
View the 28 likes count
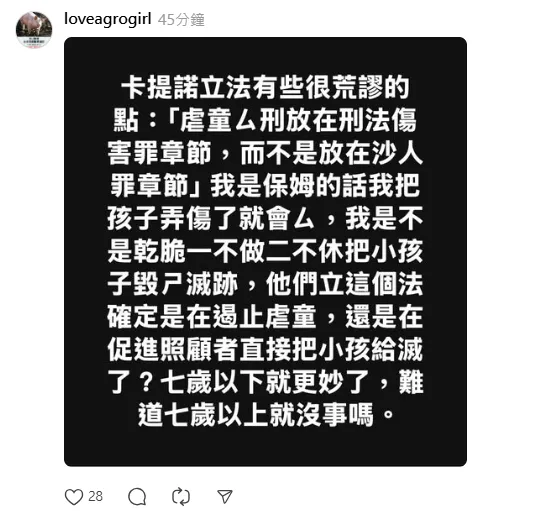pos(95,496)
